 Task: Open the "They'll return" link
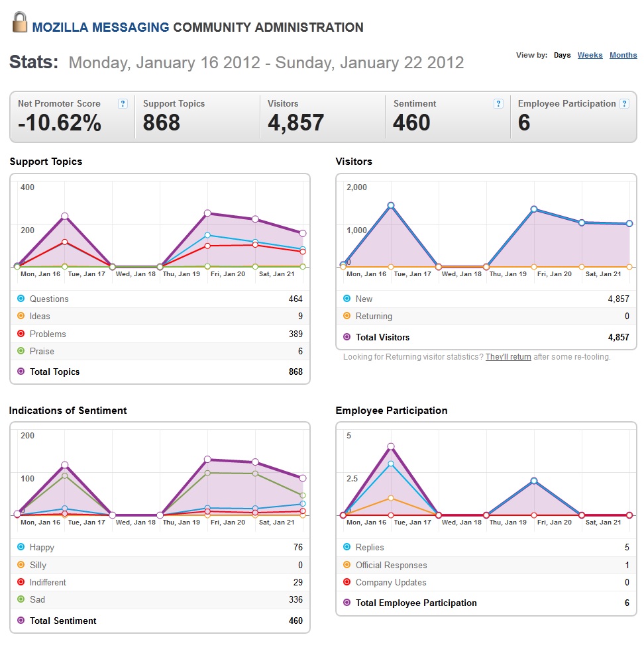(508, 357)
